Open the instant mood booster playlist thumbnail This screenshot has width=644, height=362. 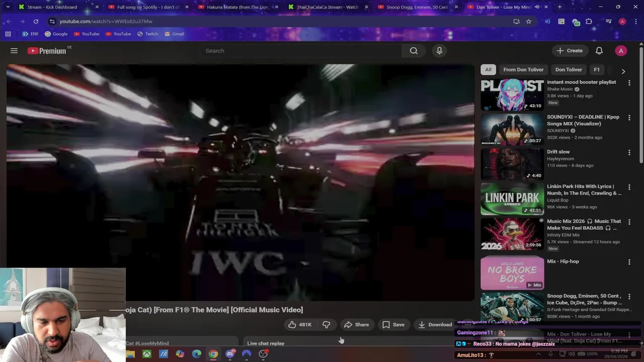coord(512,95)
